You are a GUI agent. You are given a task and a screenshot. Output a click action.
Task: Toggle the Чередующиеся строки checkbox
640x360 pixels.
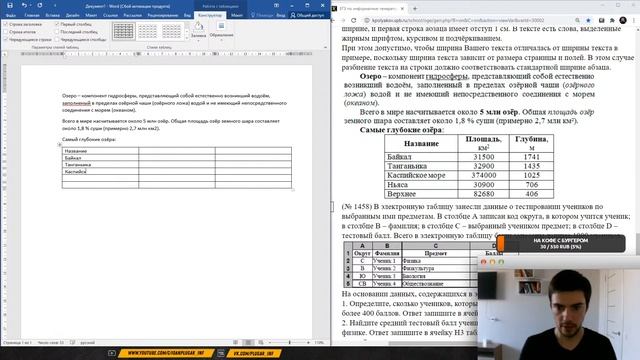[x=6, y=39]
